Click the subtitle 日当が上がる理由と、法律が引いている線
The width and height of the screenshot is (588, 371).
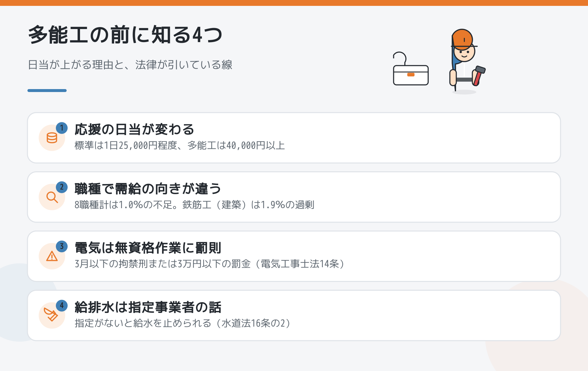click(x=130, y=65)
